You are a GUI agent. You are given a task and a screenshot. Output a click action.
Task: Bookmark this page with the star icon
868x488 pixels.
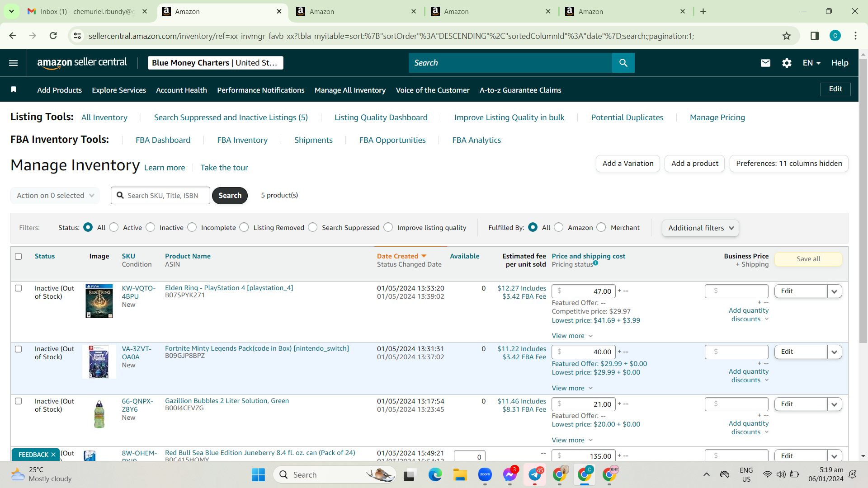click(x=787, y=36)
